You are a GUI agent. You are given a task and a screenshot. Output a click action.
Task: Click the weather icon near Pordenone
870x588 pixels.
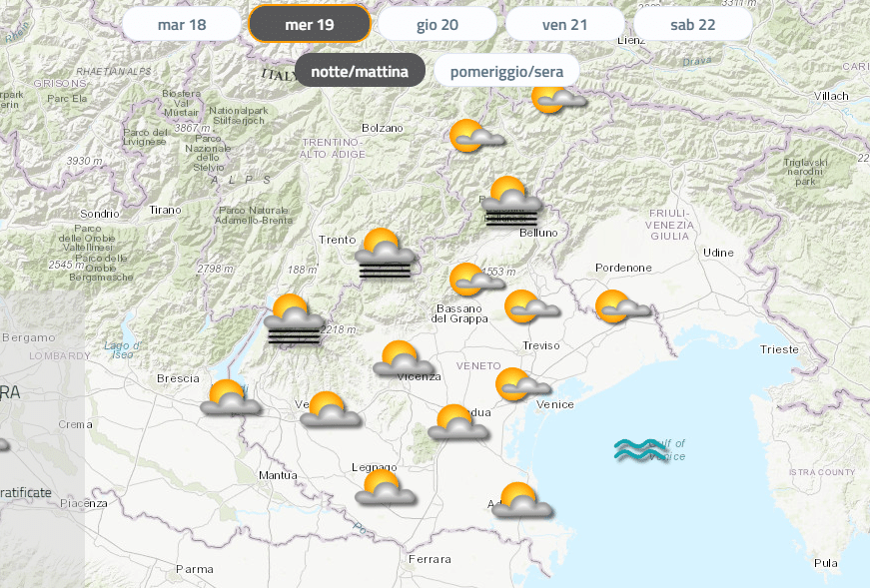(621, 307)
